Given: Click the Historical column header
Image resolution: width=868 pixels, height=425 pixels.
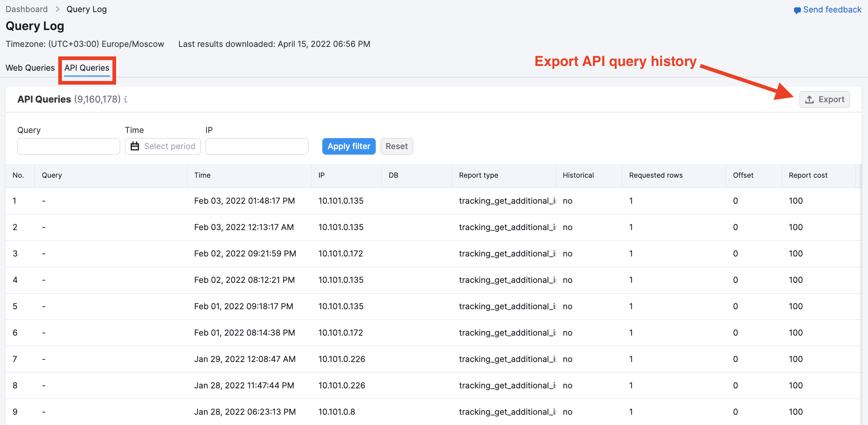Looking at the screenshot, I should tap(578, 175).
